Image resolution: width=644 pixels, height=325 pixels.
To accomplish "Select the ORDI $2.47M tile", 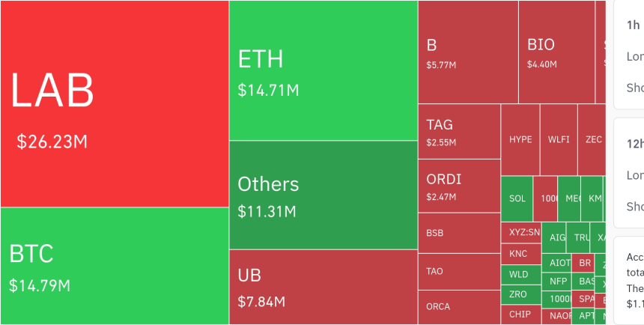I will coord(460,186).
